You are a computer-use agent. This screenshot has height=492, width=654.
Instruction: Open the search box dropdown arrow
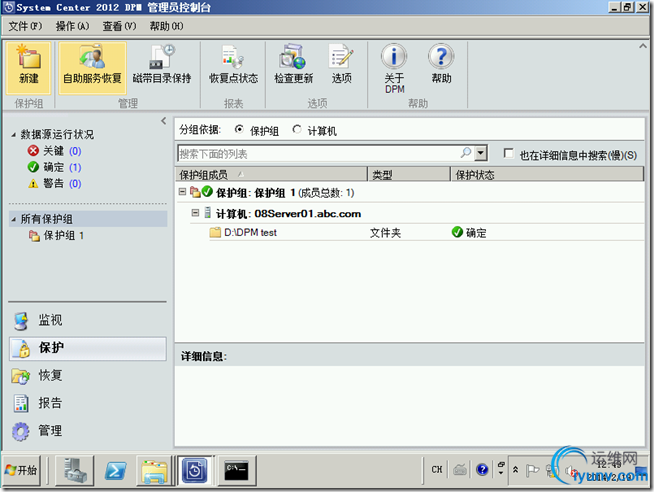pyautogui.click(x=481, y=153)
